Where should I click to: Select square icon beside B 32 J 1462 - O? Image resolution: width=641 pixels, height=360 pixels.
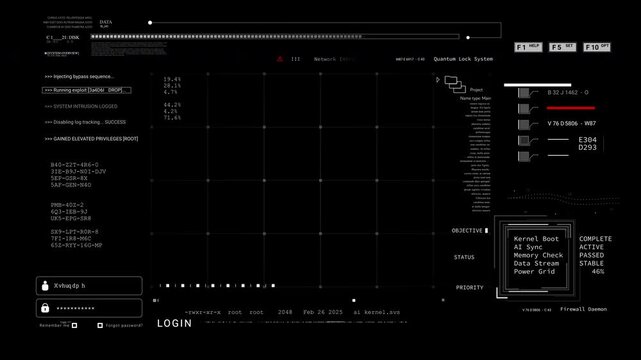click(x=523, y=93)
